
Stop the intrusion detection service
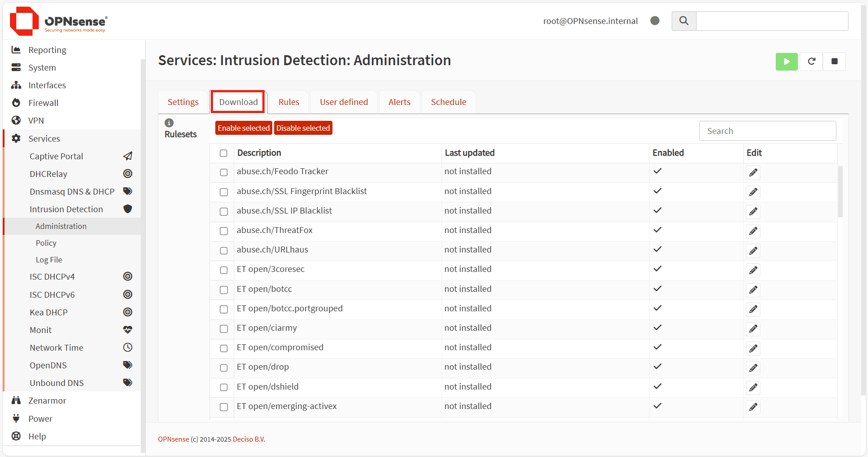[x=835, y=62]
